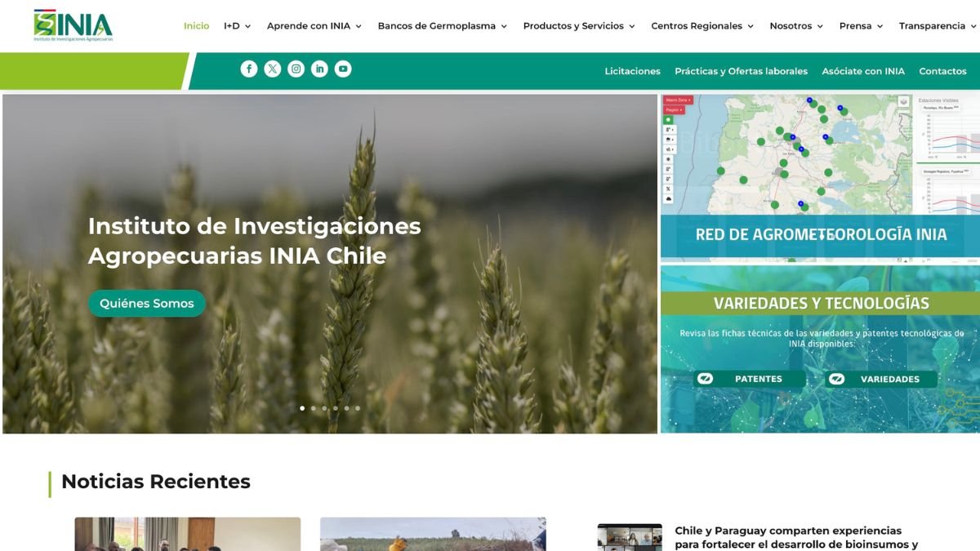Expand the Nosotros dropdown
This screenshot has width=980, height=551.
pos(796,26)
